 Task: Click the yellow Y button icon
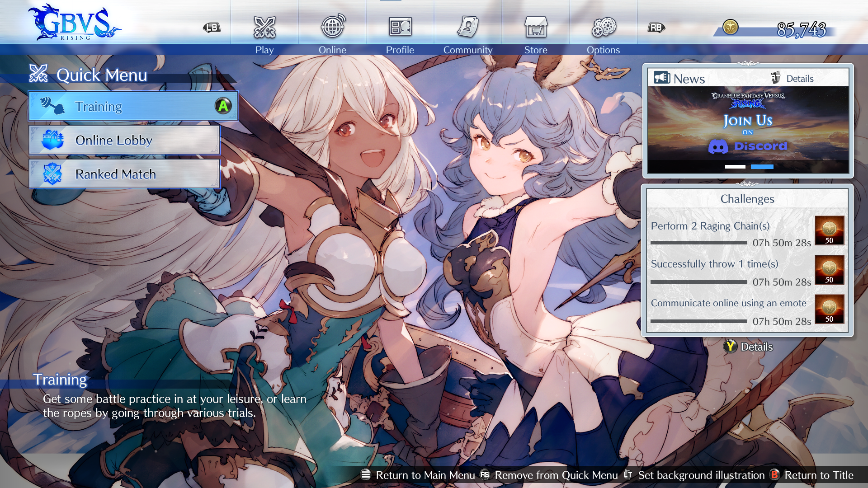tap(730, 347)
